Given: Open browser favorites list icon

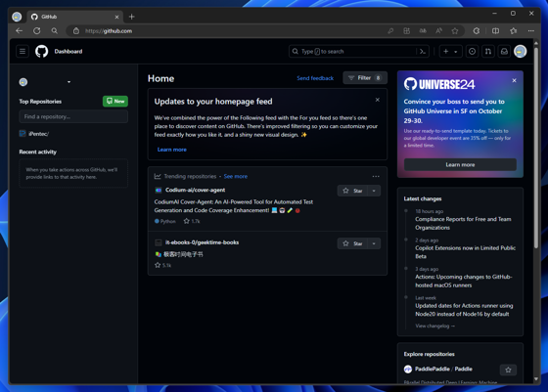Looking at the screenshot, I should (x=514, y=31).
